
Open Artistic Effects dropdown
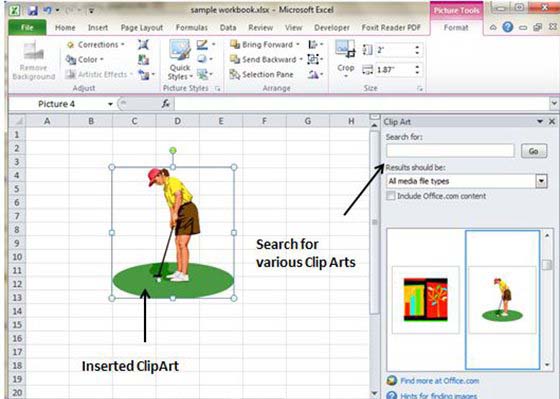click(x=99, y=74)
